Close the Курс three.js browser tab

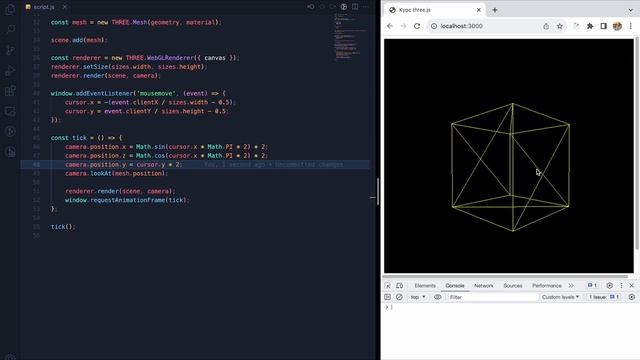[x=479, y=10]
